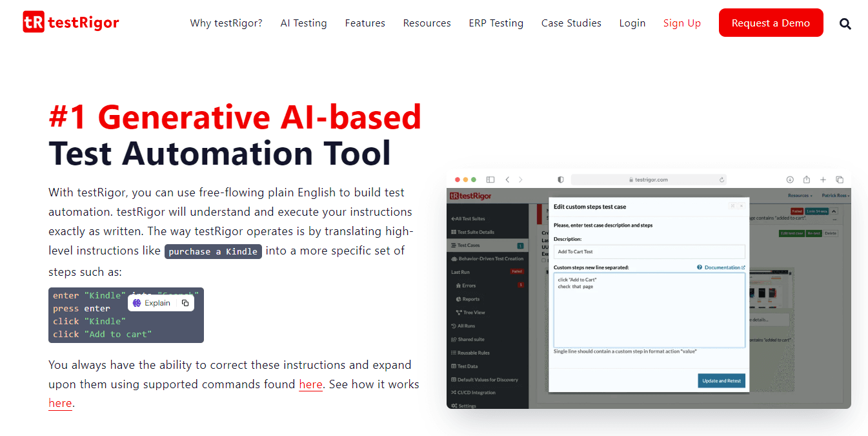Open Case Studies from the top navigation
Image resolution: width=868 pixels, height=436 pixels.
tap(571, 23)
